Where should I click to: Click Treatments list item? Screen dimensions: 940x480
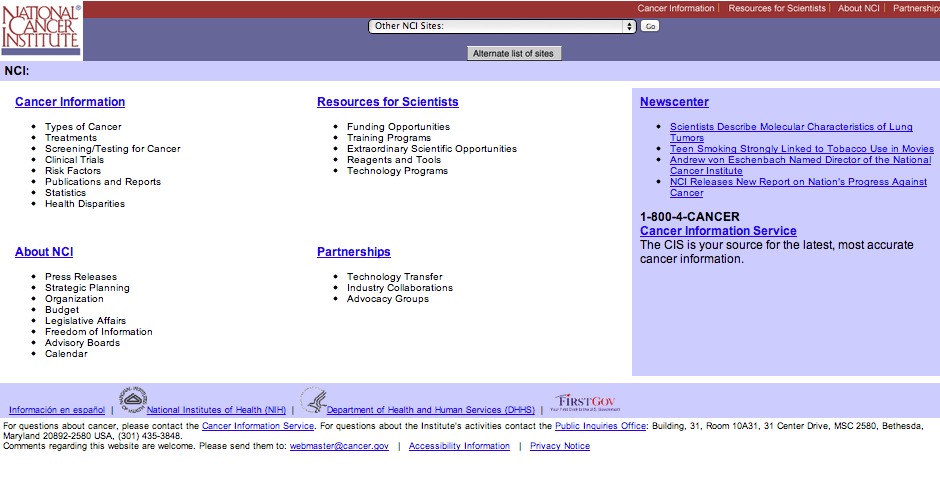coord(71,138)
